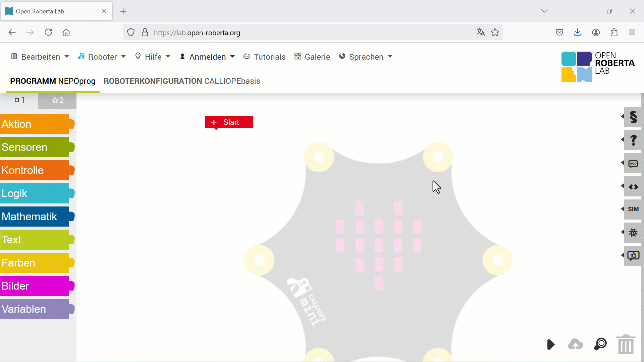
Task: Open the code view panel icon
Action: coord(633,187)
